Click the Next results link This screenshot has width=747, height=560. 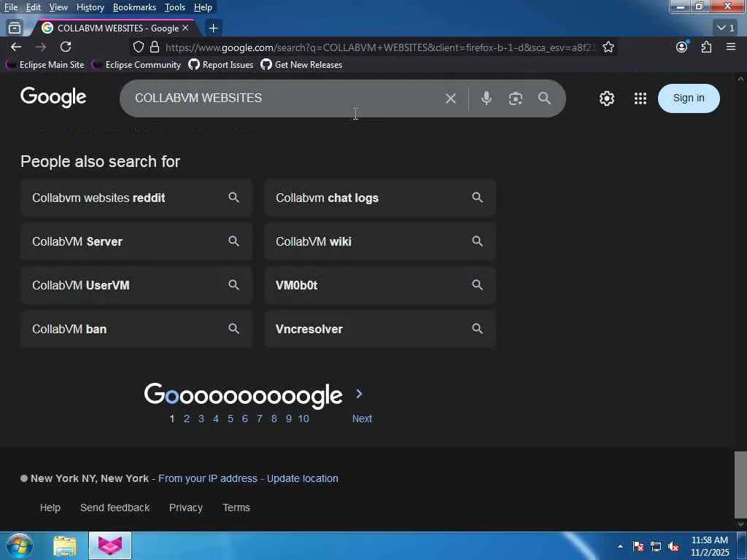pos(362,419)
